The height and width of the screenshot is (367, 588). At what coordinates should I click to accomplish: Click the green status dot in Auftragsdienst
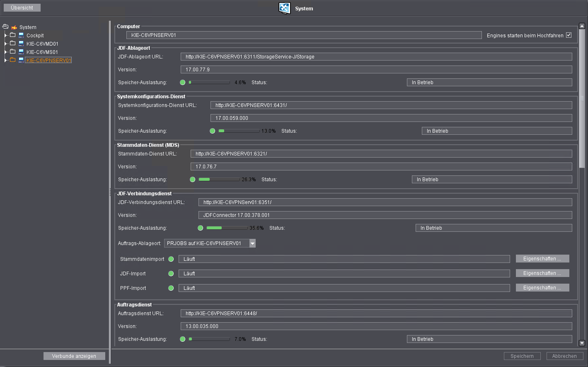pos(183,339)
